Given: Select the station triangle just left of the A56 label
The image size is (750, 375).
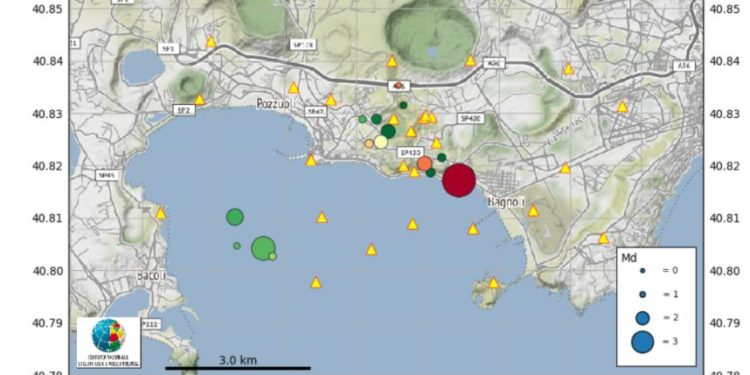Looking at the screenshot, I should tap(470, 60).
